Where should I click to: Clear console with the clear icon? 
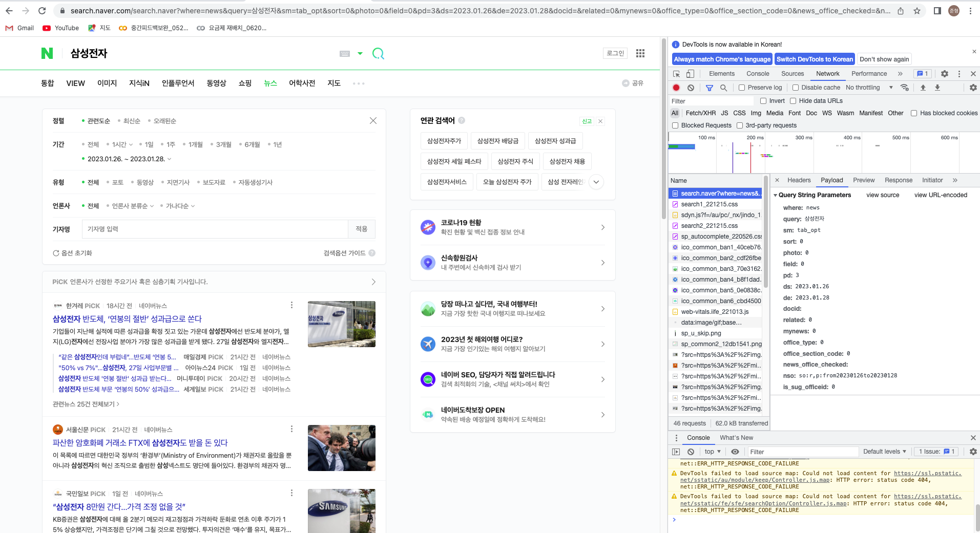pyautogui.click(x=691, y=452)
